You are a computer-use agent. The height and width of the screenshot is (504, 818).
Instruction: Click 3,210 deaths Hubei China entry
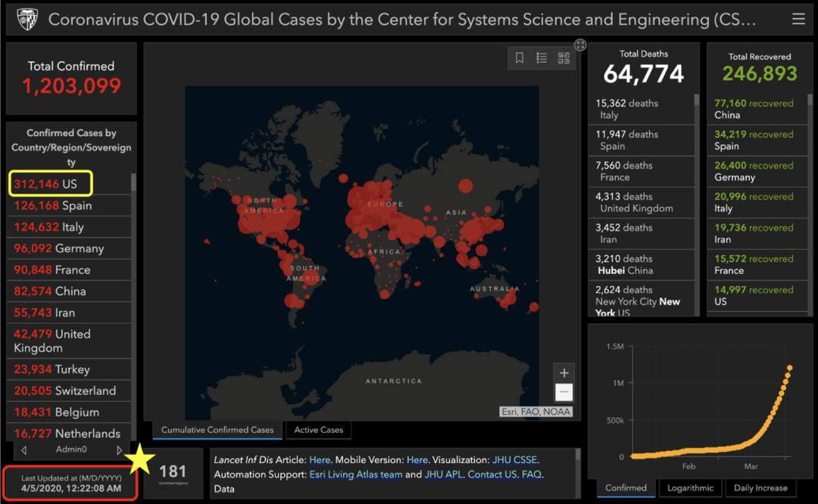pyautogui.click(x=642, y=264)
